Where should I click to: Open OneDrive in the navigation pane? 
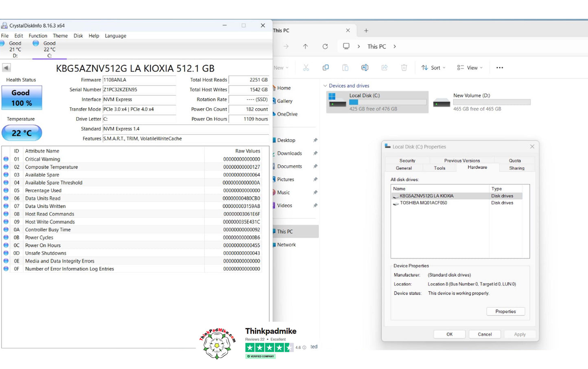[287, 114]
